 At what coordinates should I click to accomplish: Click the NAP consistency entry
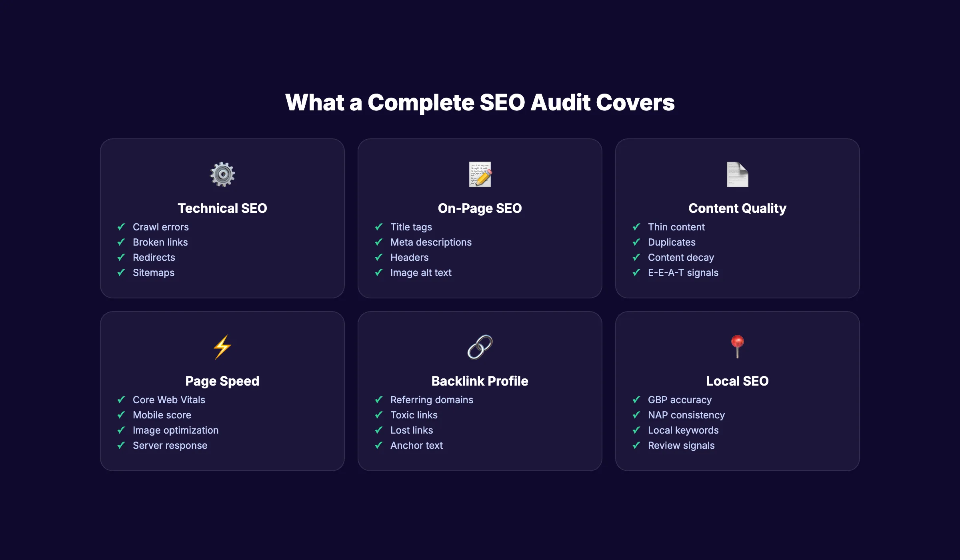click(686, 415)
